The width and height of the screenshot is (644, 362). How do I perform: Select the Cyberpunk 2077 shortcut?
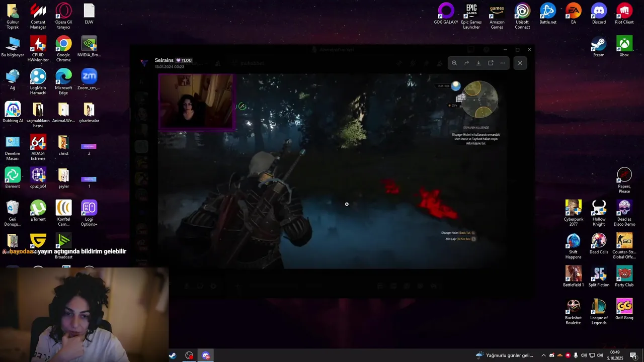coord(573,213)
